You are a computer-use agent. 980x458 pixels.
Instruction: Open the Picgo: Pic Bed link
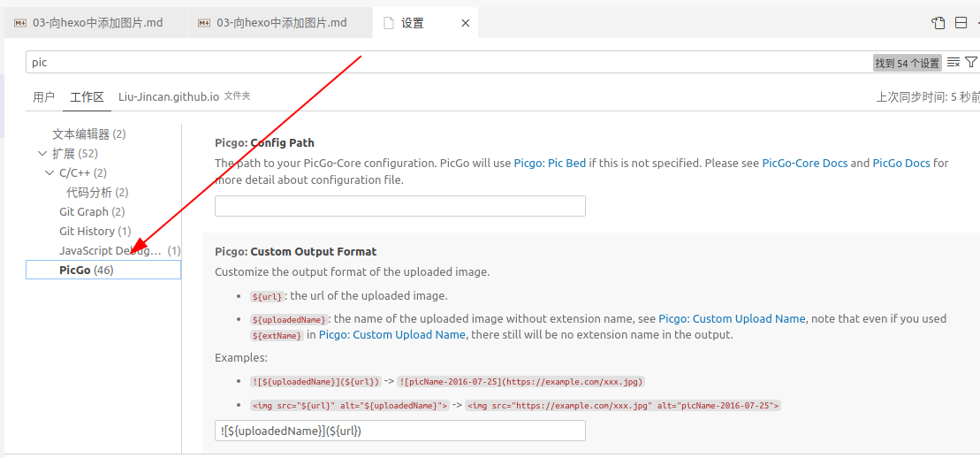click(x=550, y=164)
